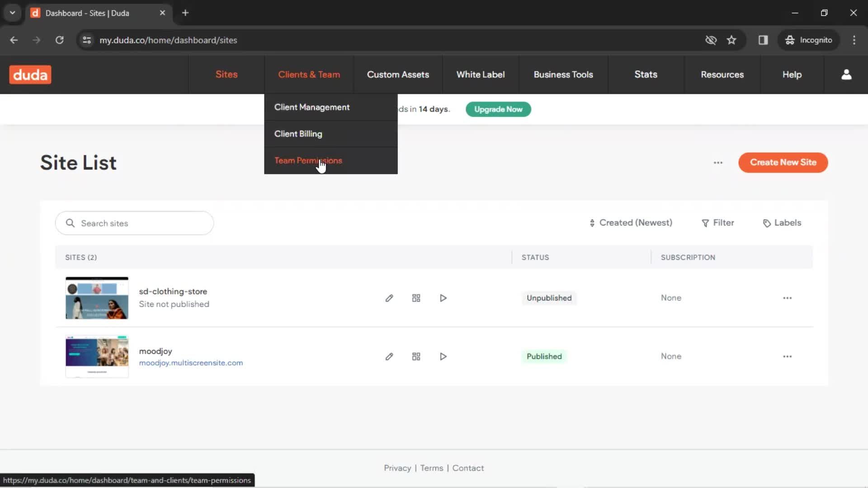Click the Upgrade Now button
Screen dimensions: 868x488
[x=498, y=109]
